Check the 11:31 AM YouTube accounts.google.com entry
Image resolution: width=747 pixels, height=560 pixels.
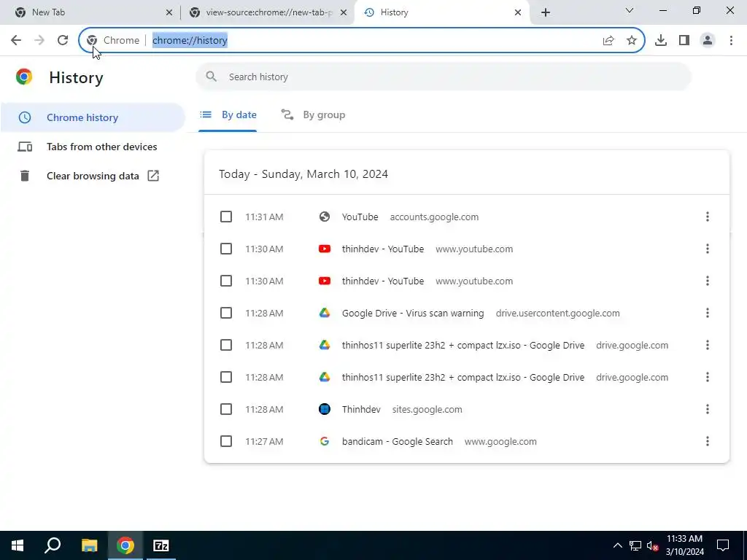coord(226,217)
